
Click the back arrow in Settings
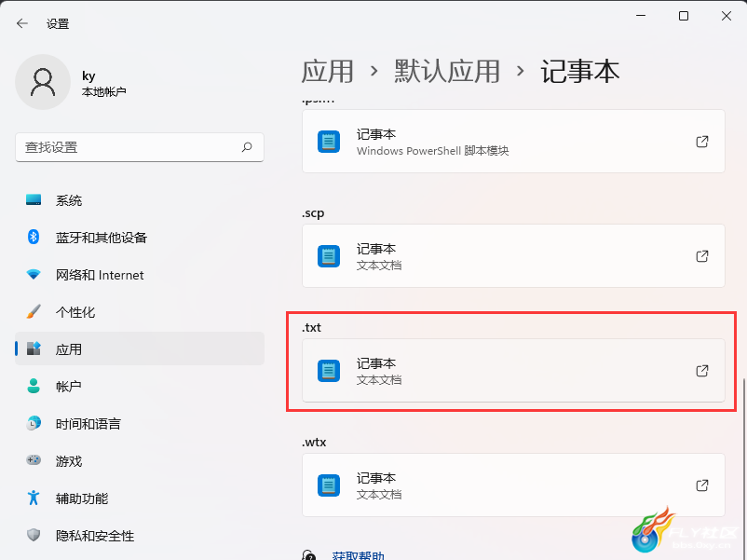[22, 23]
